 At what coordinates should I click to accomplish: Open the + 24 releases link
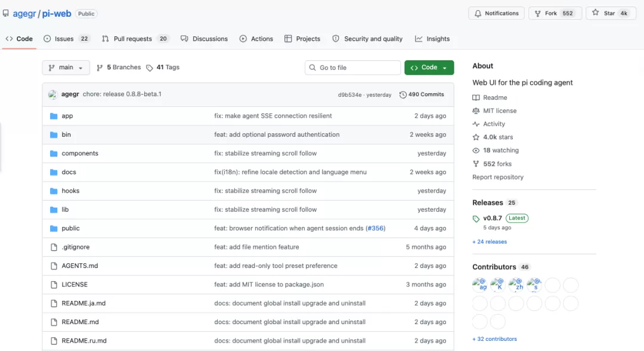[x=490, y=242]
